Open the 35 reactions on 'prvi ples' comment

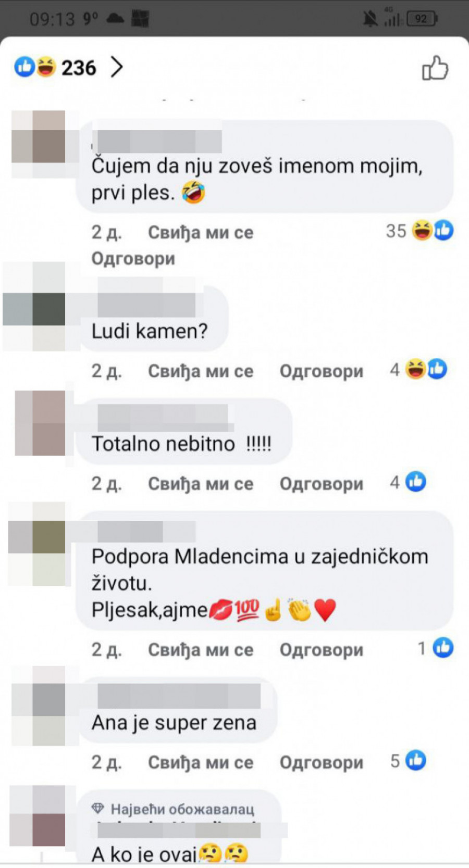pyautogui.click(x=419, y=230)
